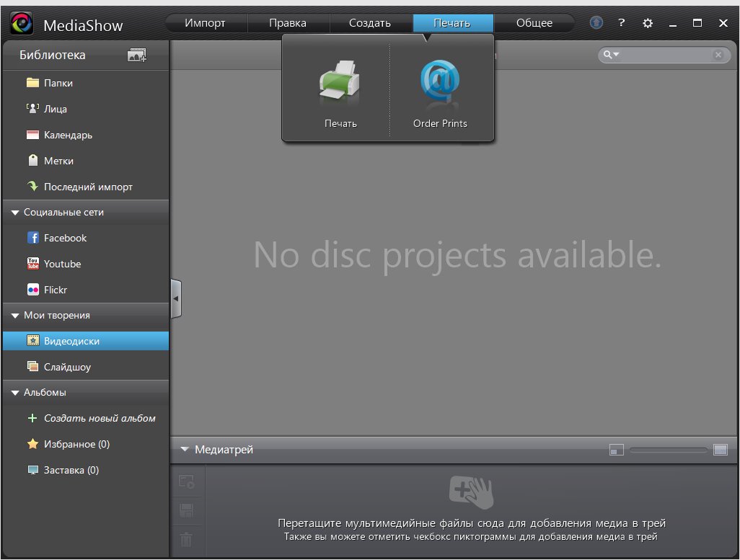Viewport: 740px width, 560px height.
Task: Open Избранное (0) album
Action: [76, 444]
